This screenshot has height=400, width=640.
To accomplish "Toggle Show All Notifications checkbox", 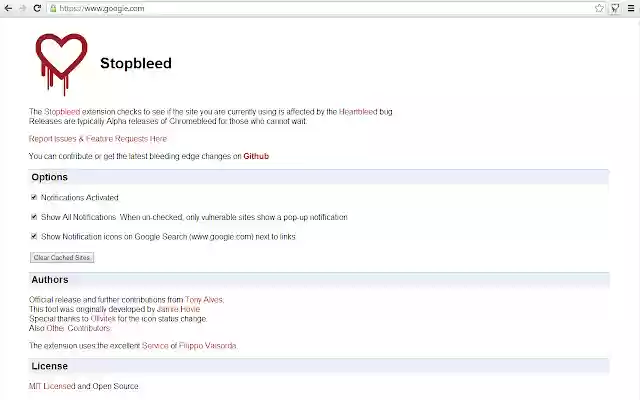I will [x=34, y=217].
